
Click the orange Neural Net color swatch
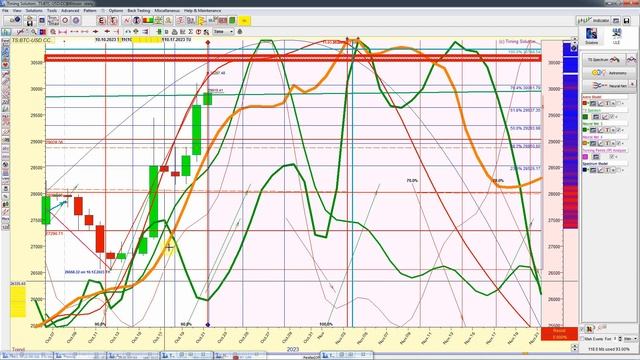(584, 143)
